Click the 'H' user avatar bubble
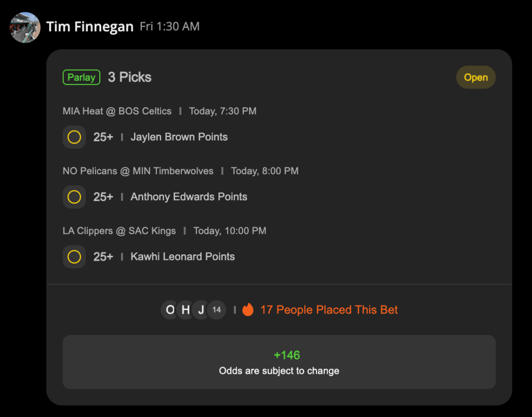The image size is (532, 417). [185, 310]
